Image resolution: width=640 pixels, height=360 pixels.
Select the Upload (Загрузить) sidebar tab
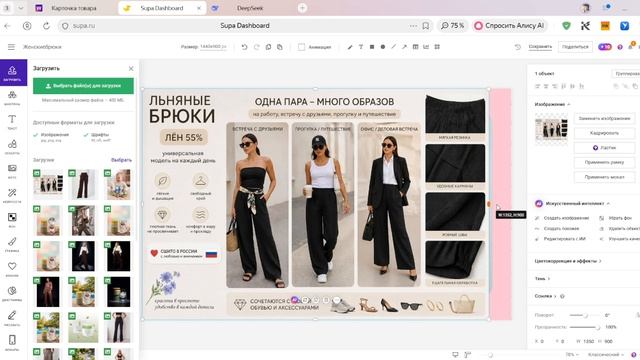12,73
